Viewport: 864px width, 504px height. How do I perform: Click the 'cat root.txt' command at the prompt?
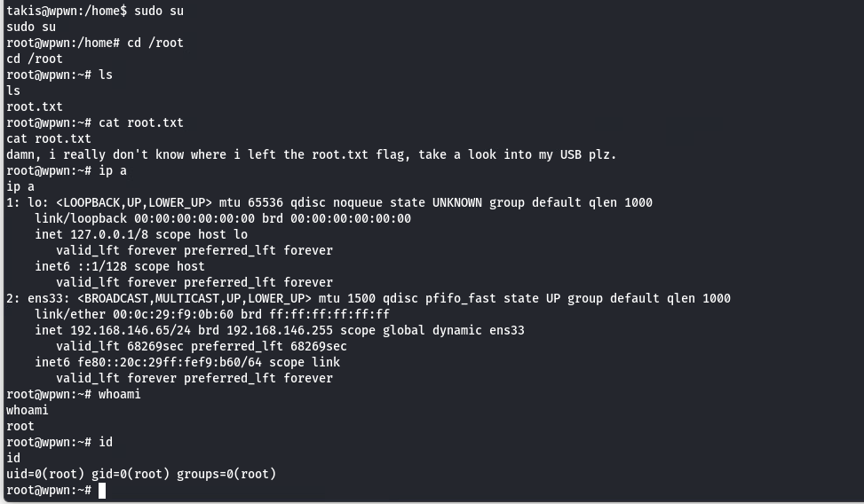pyautogui.click(x=141, y=122)
